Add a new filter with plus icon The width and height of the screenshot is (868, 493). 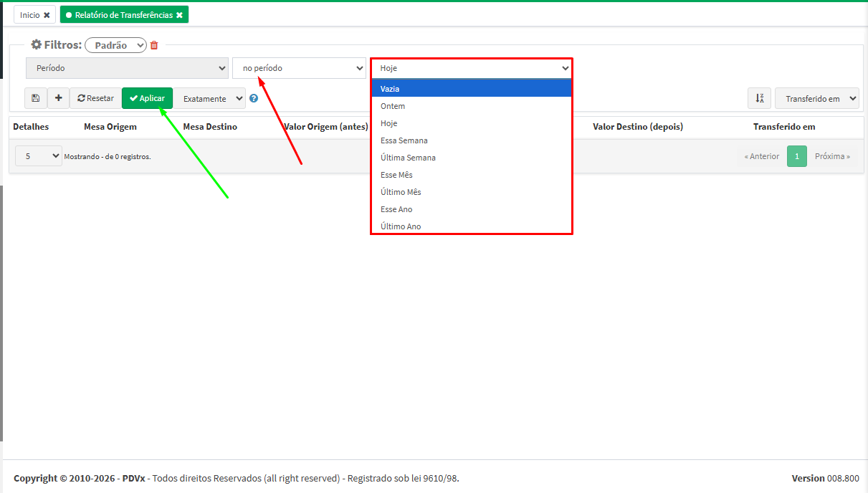58,98
